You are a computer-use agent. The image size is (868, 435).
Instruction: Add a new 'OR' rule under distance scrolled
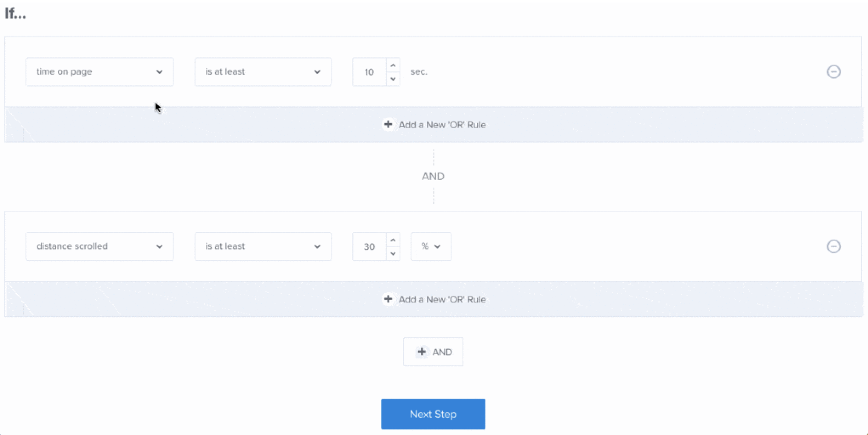tap(441, 299)
